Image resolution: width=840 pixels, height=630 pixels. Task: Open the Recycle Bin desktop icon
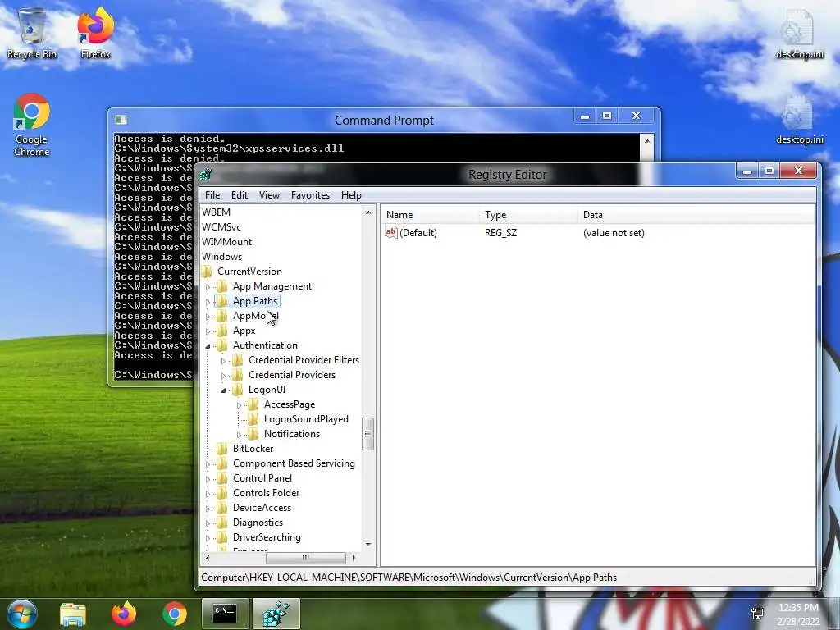coord(32,33)
